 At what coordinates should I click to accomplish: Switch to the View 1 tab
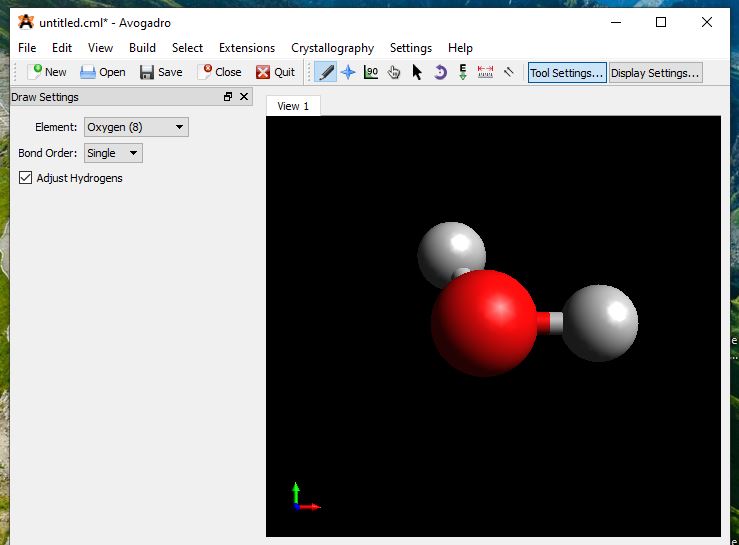[293, 106]
